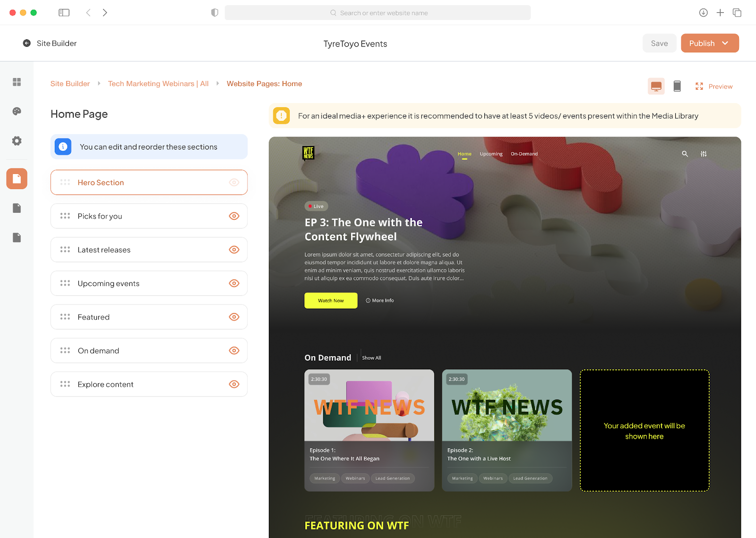Image resolution: width=756 pixels, height=538 pixels.
Task: Click browser back arrow
Action: 88,13
